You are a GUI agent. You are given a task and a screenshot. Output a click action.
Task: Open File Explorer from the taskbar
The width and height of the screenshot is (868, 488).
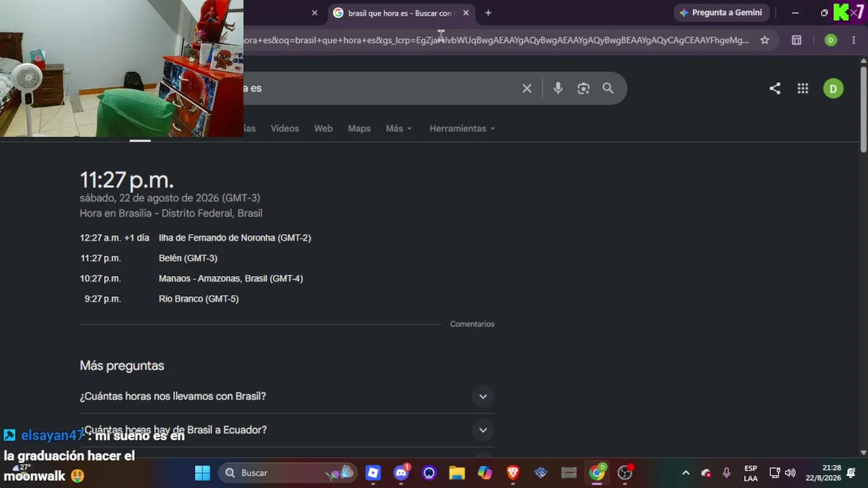pos(457,473)
